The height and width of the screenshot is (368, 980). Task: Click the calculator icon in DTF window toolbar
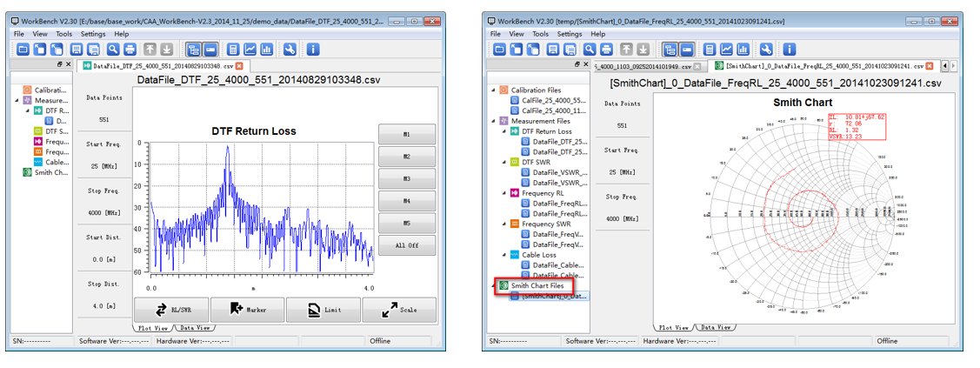[x=232, y=50]
